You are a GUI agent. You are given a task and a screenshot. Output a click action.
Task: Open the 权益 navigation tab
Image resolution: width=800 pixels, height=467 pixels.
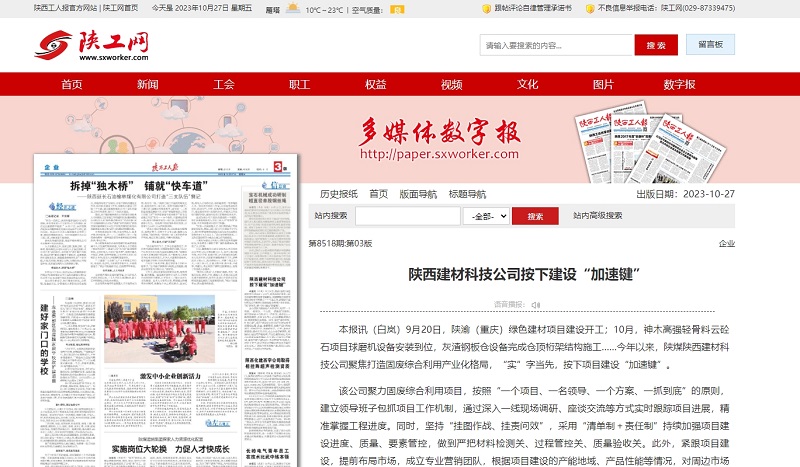click(x=376, y=84)
